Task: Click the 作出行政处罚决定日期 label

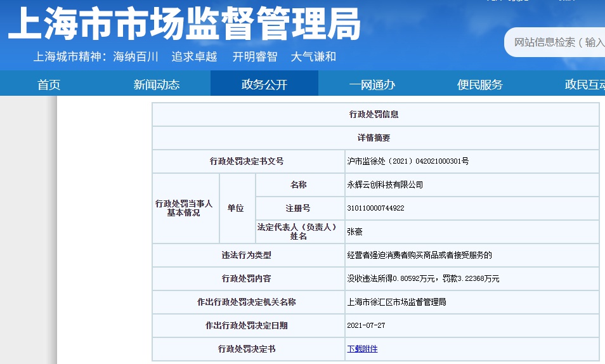Action: click(247, 325)
